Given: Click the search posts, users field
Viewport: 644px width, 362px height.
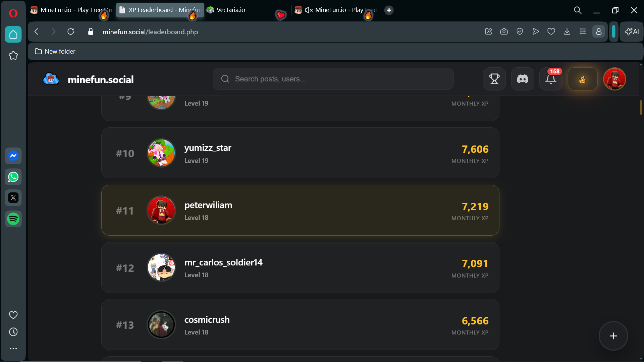Looking at the screenshot, I should tap(333, 79).
